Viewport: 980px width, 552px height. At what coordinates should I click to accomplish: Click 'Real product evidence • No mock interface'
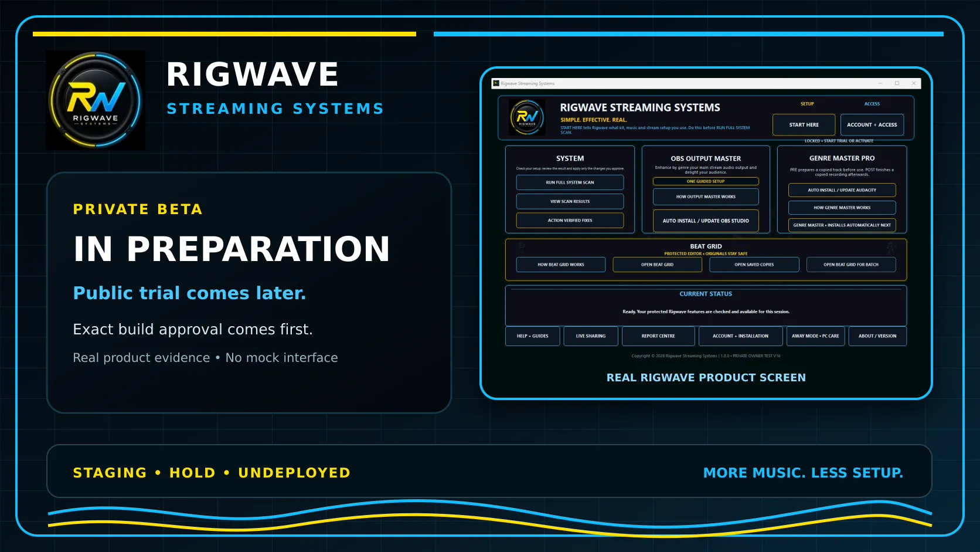(x=205, y=358)
